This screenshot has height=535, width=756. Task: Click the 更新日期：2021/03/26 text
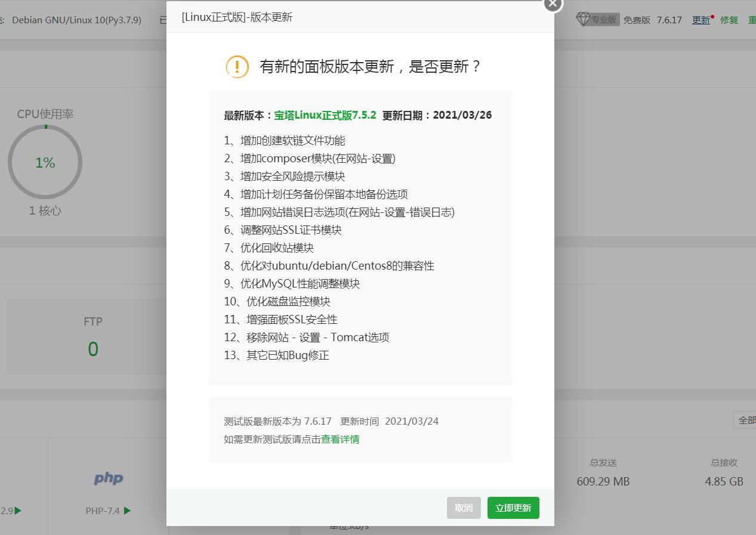pyautogui.click(x=437, y=115)
